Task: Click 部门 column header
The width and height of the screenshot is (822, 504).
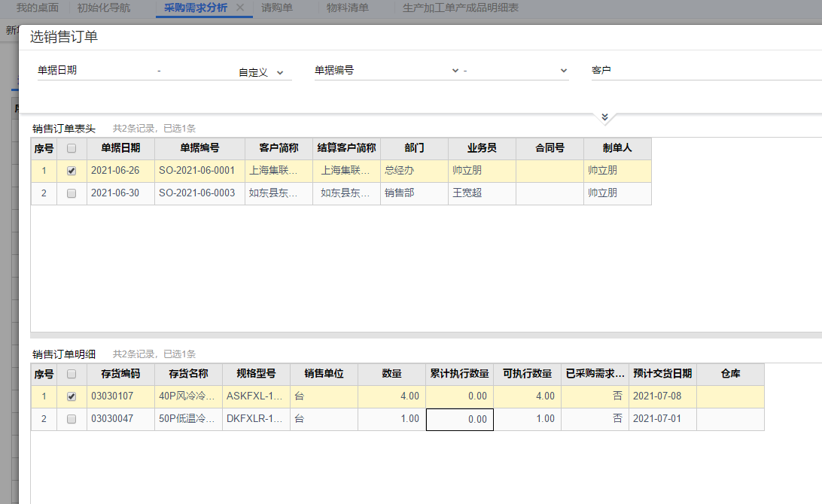Action: click(x=414, y=148)
